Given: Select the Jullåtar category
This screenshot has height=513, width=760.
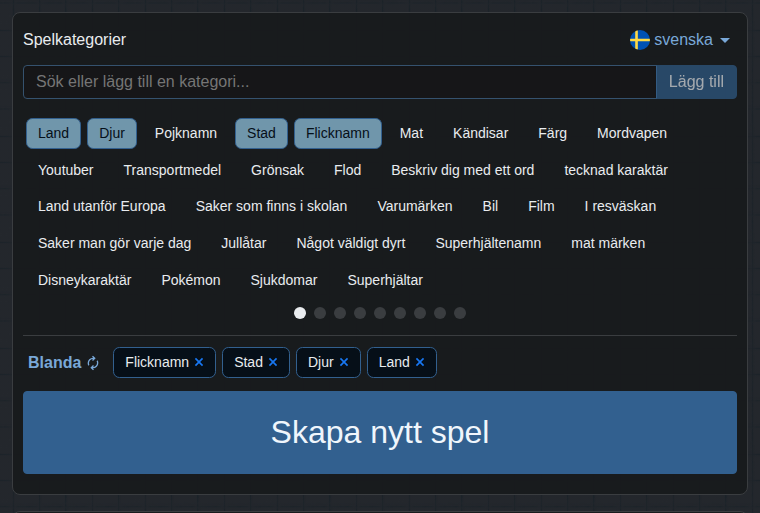Looking at the screenshot, I should coord(243,243).
